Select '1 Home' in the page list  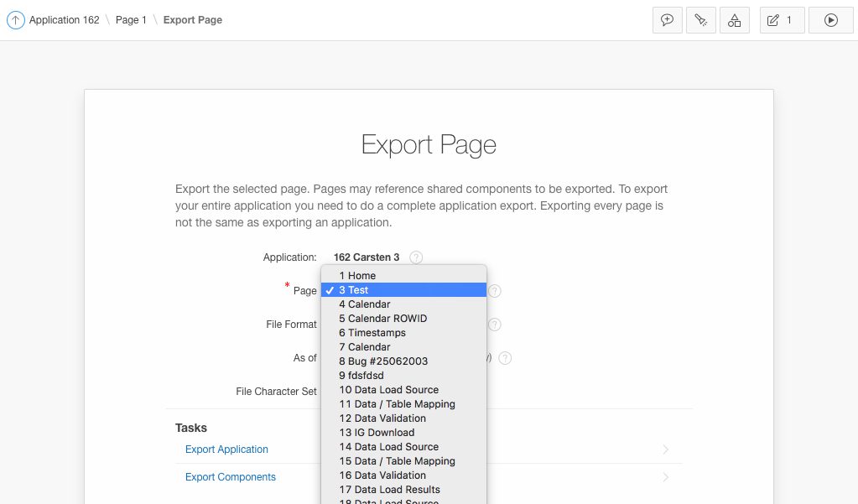pyautogui.click(x=403, y=276)
